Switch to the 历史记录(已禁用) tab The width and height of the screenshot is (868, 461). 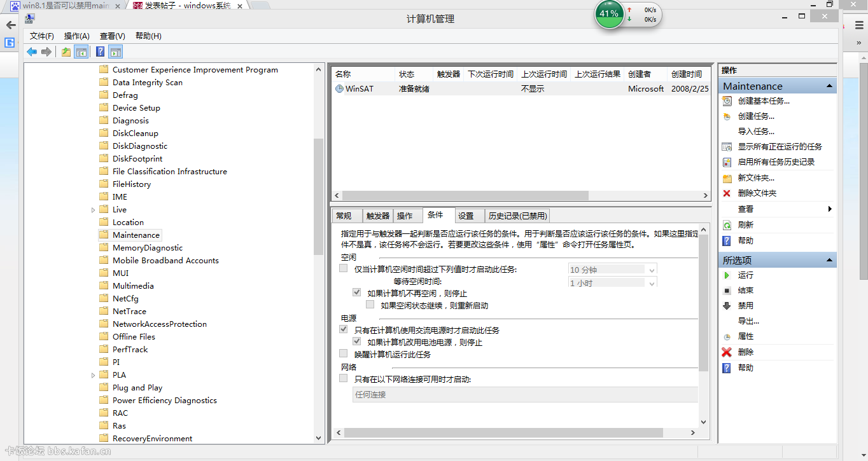tap(517, 216)
